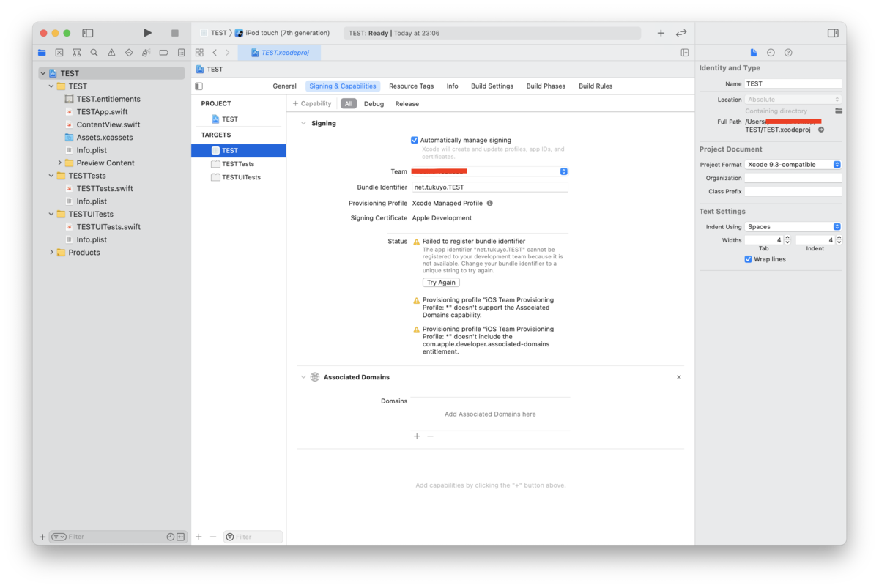Remove the Associated Domains capability

coord(679,377)
